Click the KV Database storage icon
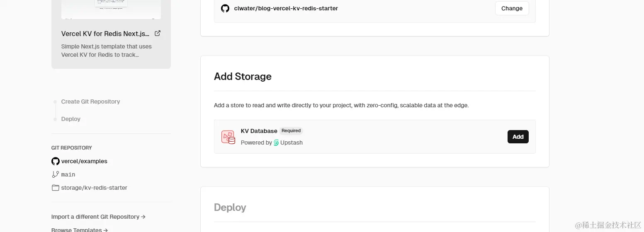The height and width of the screenshot is (232, 644). point(228,137)
